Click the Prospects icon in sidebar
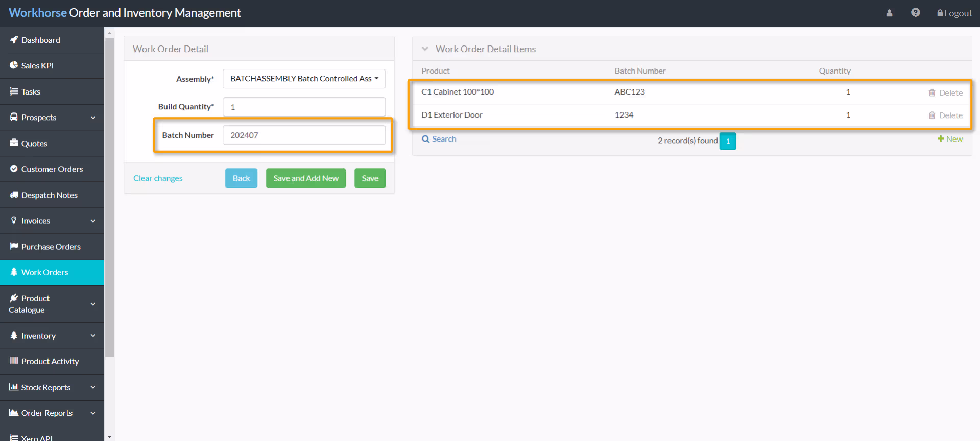Screen dimensions: 980x441 pyautogui.click(x=14, y=117)
